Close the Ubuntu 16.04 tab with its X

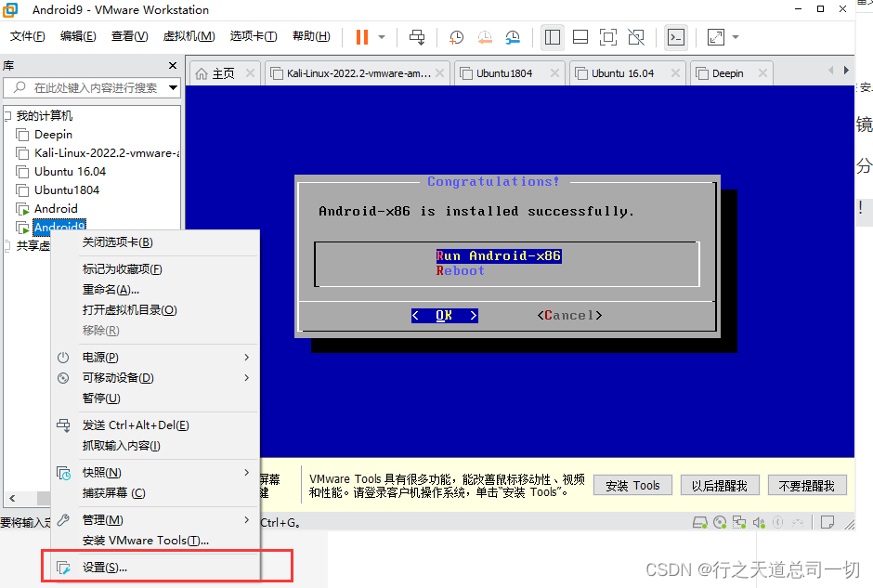click(x=675, y=73)
